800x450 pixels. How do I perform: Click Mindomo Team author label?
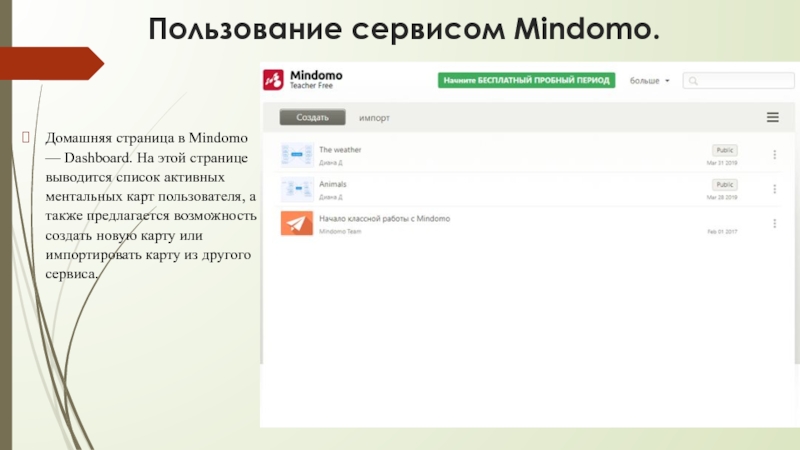point(340,232)
